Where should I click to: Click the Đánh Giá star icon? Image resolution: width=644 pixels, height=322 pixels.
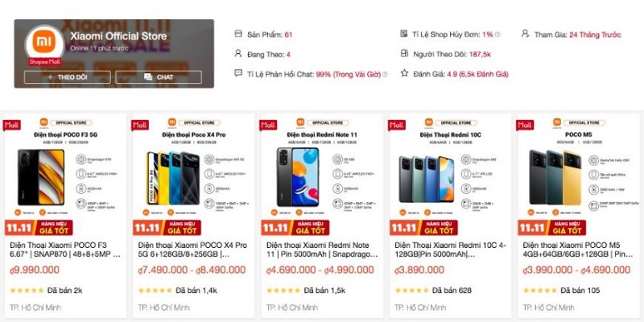point(404,73)
